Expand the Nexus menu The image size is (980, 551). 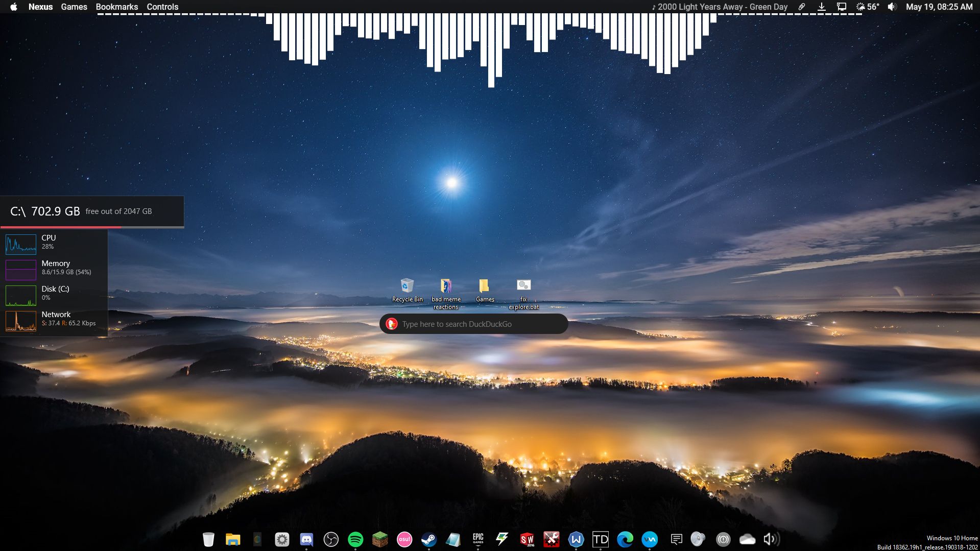click(x=40, y=7)
